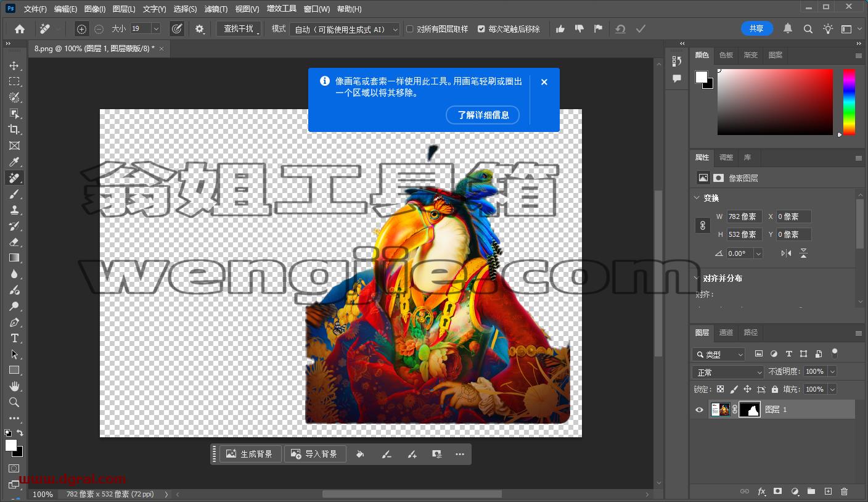Viewport: 868px width, 502px height.
Task: Open the 不透明度 opacity dropdown arrow
Action: (x=832, y=371)
